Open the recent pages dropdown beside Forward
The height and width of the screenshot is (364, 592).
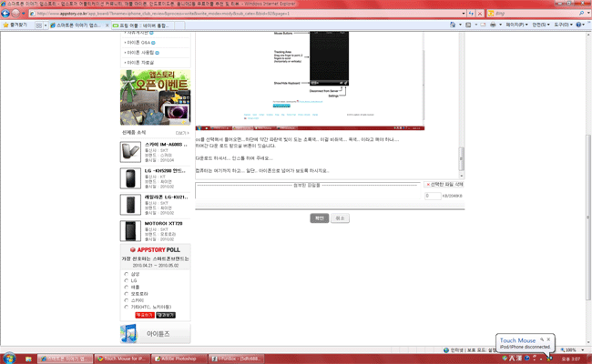(x=24, y=14)
